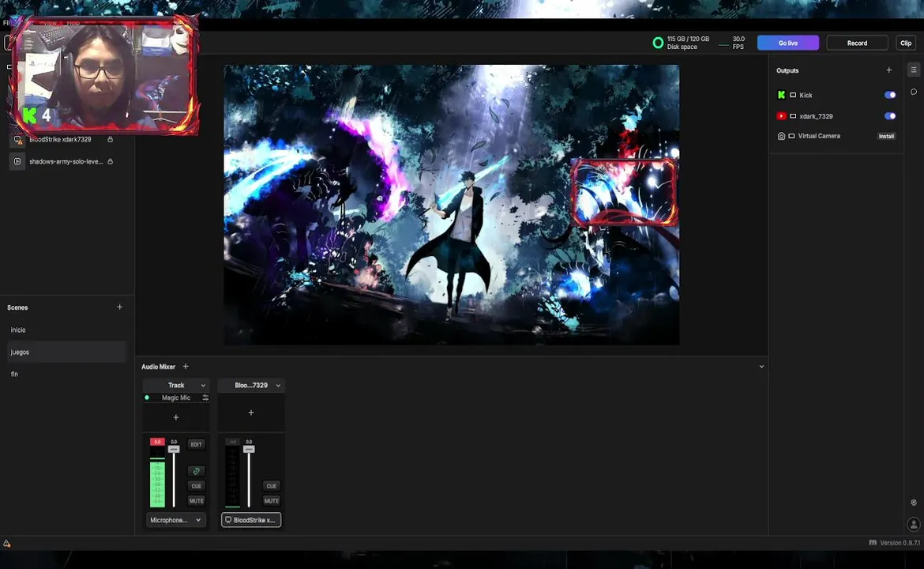Click the Clip button

pyautogui.click(x=906, y=43)
